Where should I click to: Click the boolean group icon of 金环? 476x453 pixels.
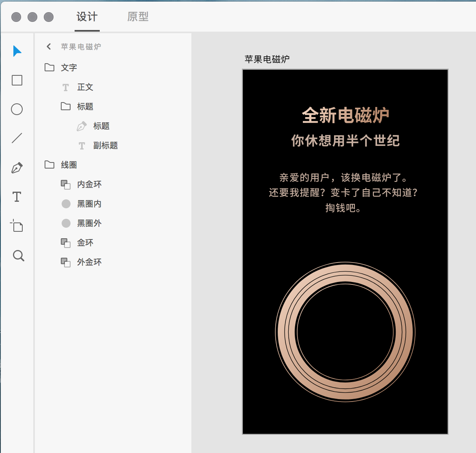coord(66,243)
